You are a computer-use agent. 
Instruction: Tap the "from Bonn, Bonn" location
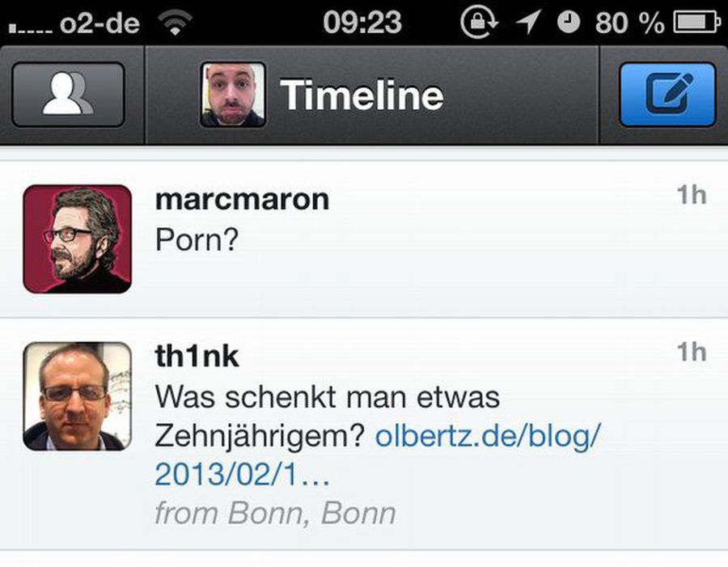point(275,513)
